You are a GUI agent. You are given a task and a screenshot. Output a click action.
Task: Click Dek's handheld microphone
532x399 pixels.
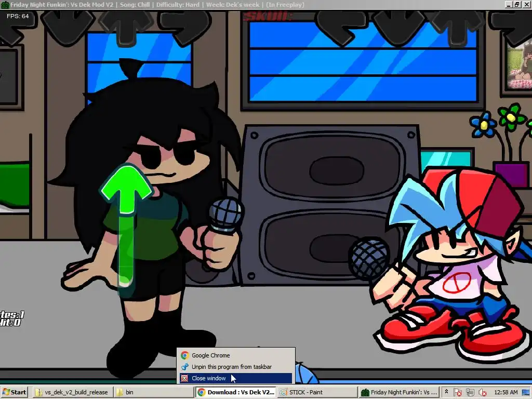pos(225,215)
